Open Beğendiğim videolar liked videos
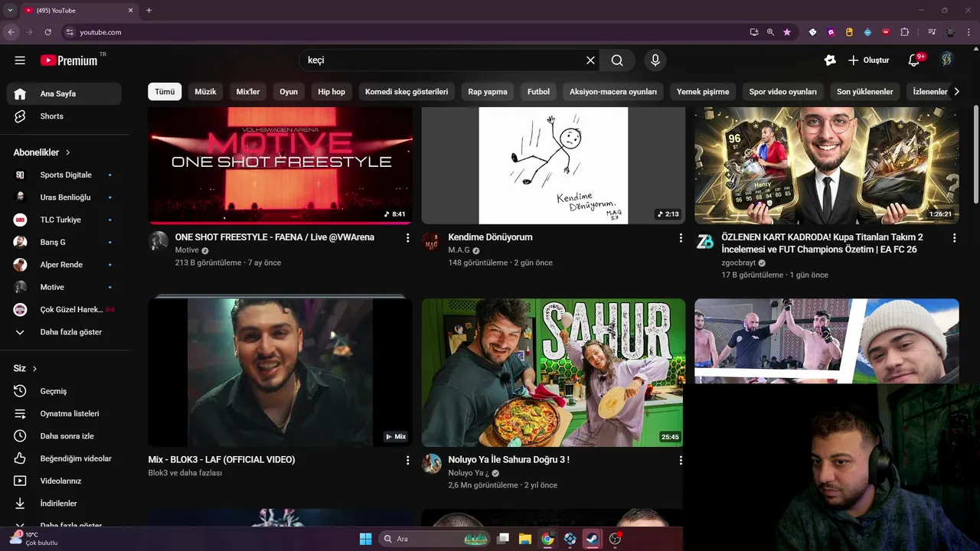 pyautogui.click(x=64, y=458)
